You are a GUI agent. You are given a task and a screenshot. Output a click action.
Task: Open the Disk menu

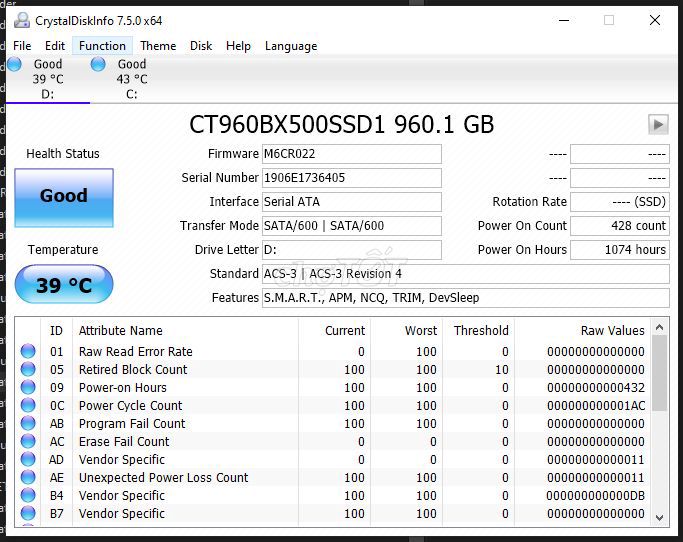pos(201,46)
